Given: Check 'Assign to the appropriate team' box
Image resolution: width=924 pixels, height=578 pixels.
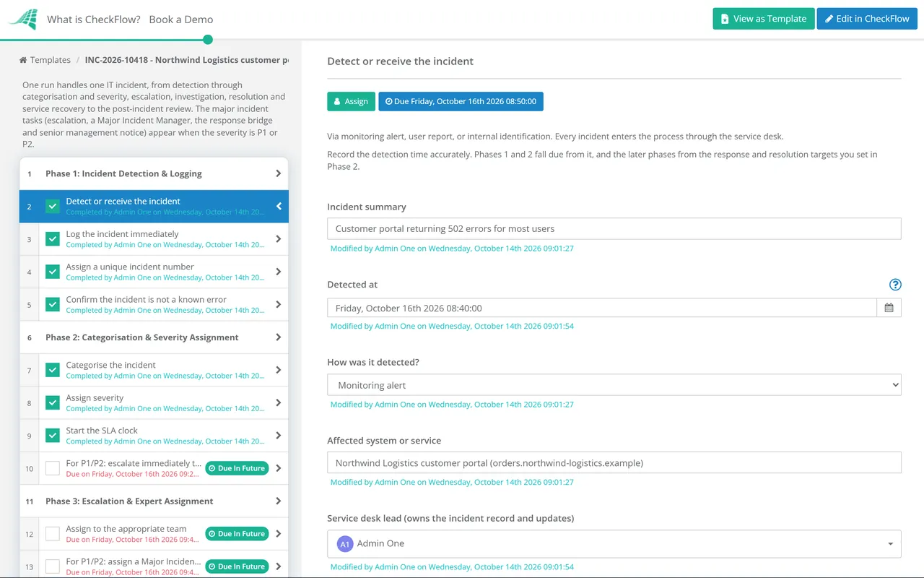Looking at the screenshot, I should tap(53, 534).
